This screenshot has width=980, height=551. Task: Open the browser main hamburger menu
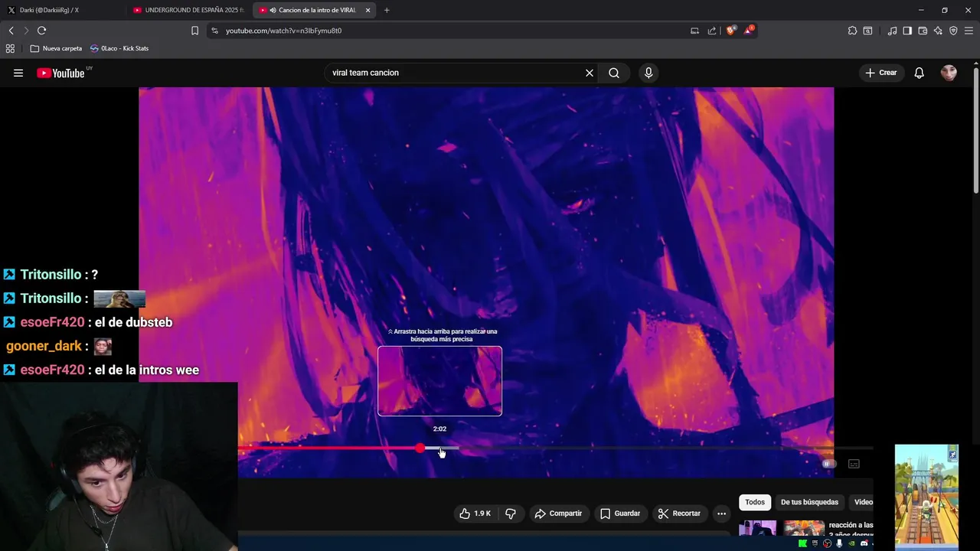coord(969,31)
